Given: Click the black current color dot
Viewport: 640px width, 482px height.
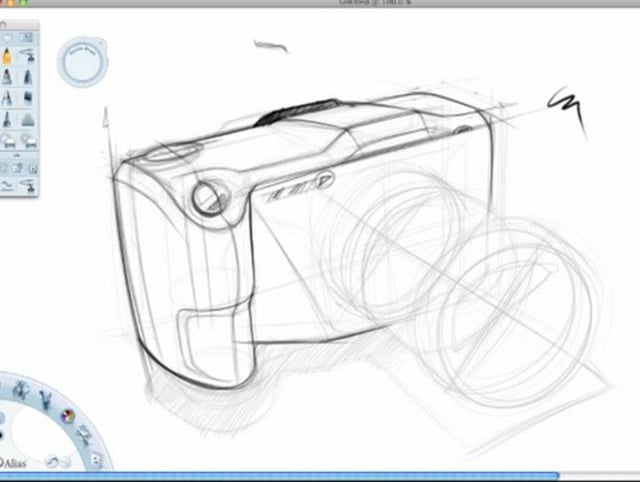Looking at the screenshot, I should click(1, 435).
